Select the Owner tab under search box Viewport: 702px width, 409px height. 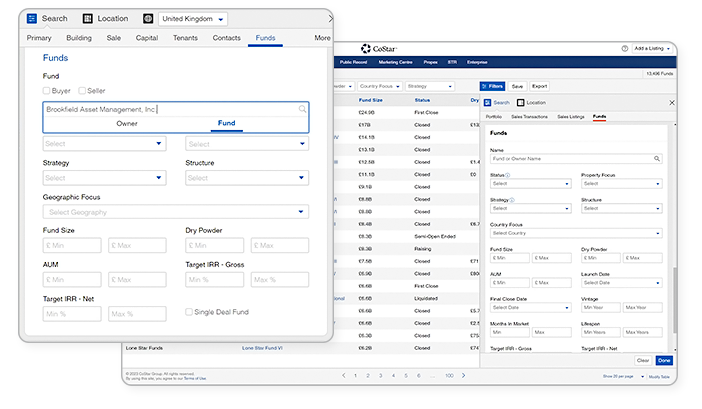[127, 124]
